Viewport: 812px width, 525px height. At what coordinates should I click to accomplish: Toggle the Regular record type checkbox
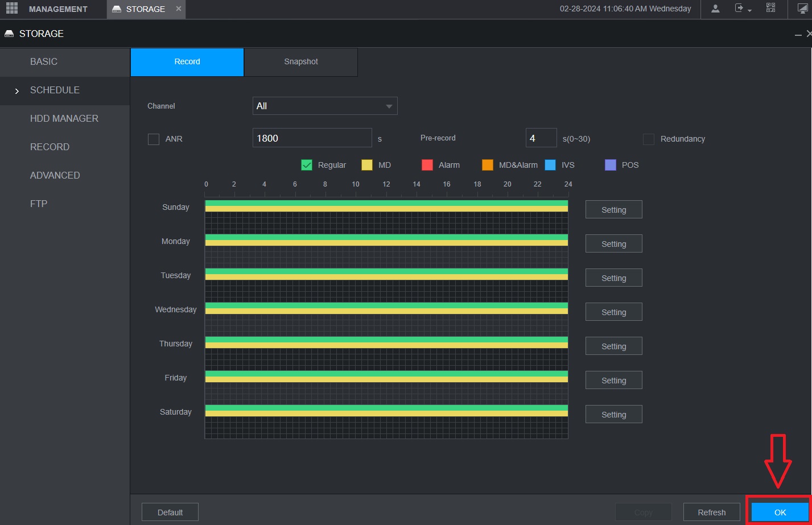[x=307, y=165]
